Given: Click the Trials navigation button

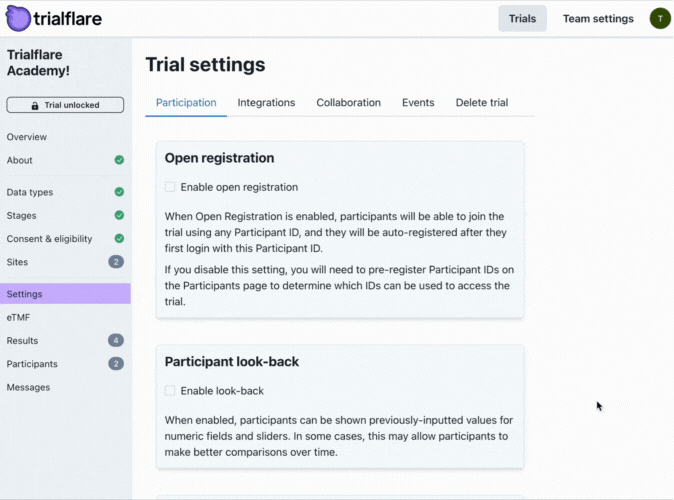Looking at the screenshot, I should (522, 19).
